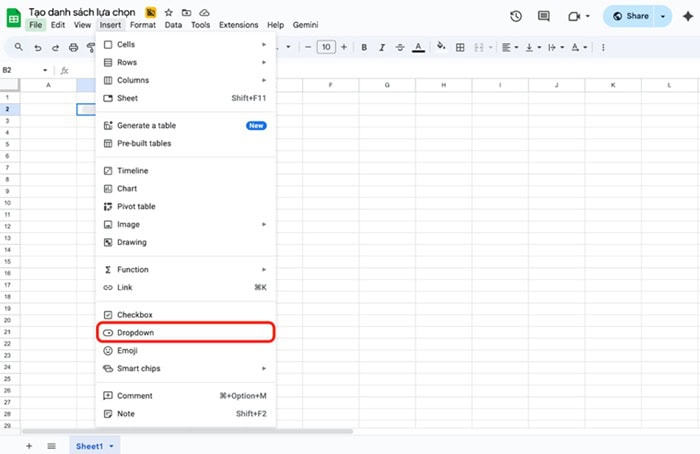Open the comments panel icon
Screen dimensions: 700x454
tap(544, 16)
